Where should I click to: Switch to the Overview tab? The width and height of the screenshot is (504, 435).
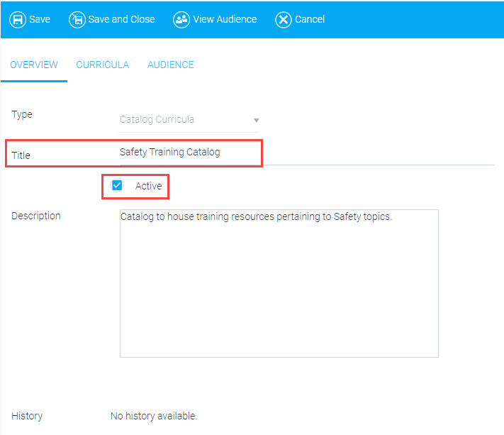34,65
